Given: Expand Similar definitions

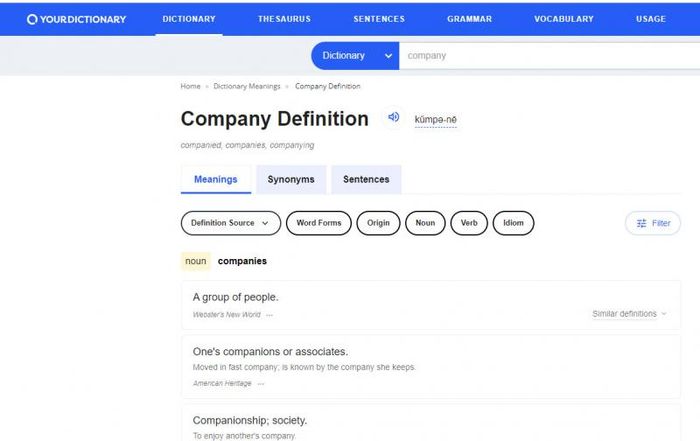Looking at the screenshot, I should [629, 314].
